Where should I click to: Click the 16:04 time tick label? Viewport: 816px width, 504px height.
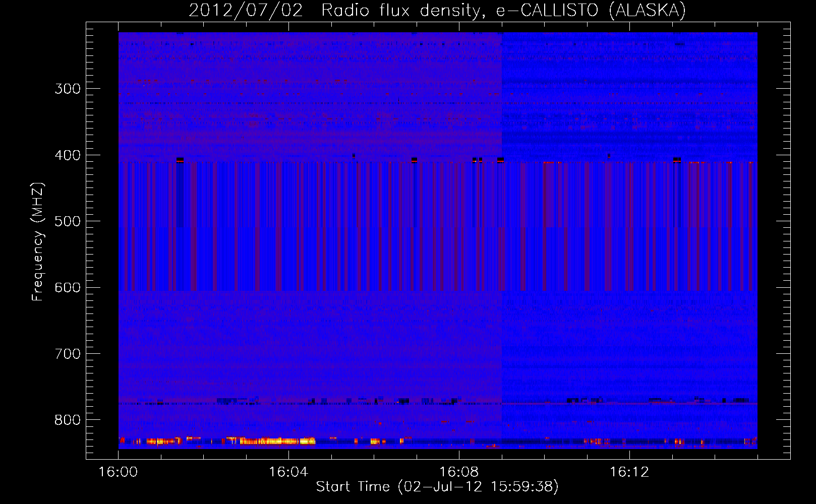click(288, 472)
